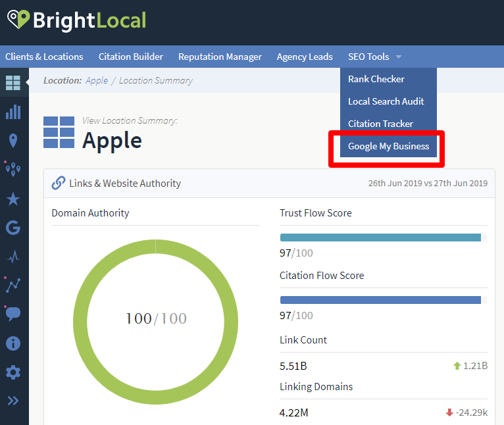The height and width of the screenshot is (425, 504).
Task: Select the single map pin sidebar icon
Action: tap(13, 141)
